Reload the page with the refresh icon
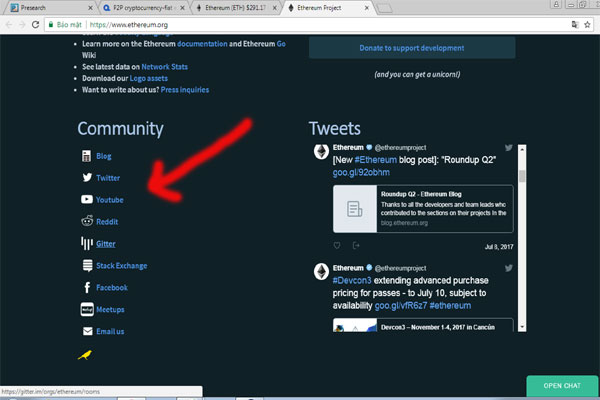 tap(35, 24)
